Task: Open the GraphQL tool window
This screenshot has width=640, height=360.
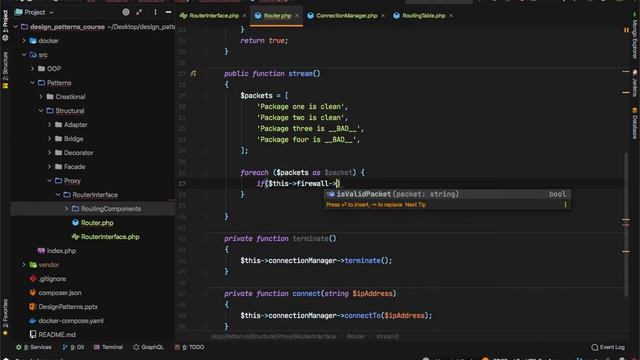Action: point(148,347)
